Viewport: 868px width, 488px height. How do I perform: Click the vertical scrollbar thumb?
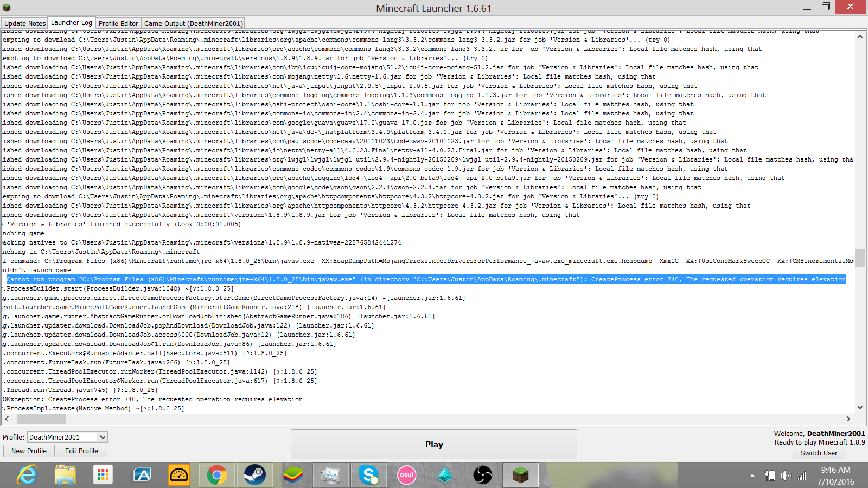click(x=860, y=258)
